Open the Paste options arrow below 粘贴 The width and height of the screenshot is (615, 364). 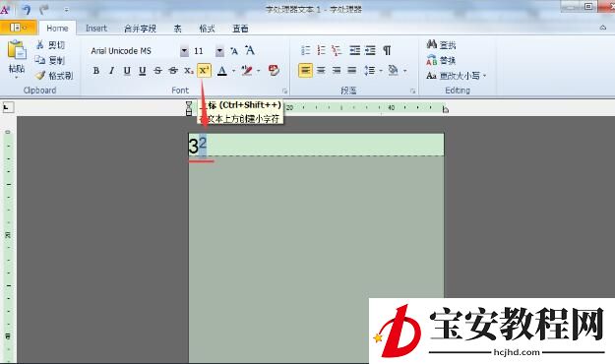[17, 77]
